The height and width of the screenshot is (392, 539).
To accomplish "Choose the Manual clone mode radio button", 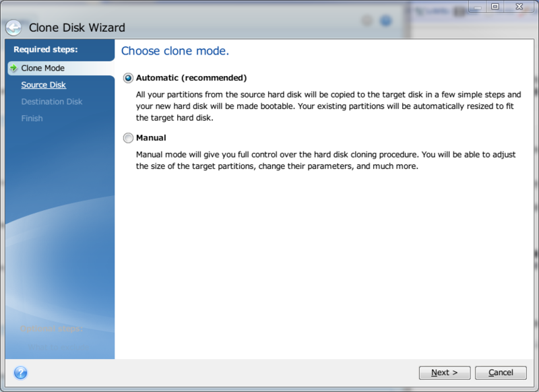I will tap(128, 138).
